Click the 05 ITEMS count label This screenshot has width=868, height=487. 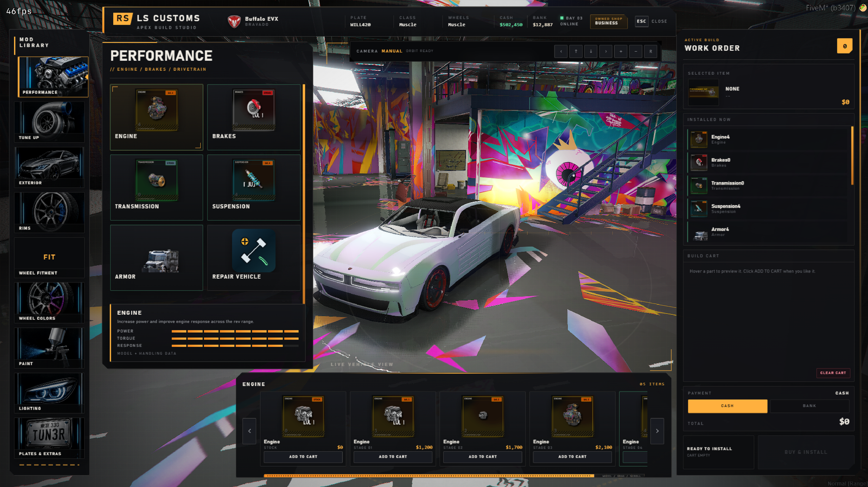(x=652, y=384)
